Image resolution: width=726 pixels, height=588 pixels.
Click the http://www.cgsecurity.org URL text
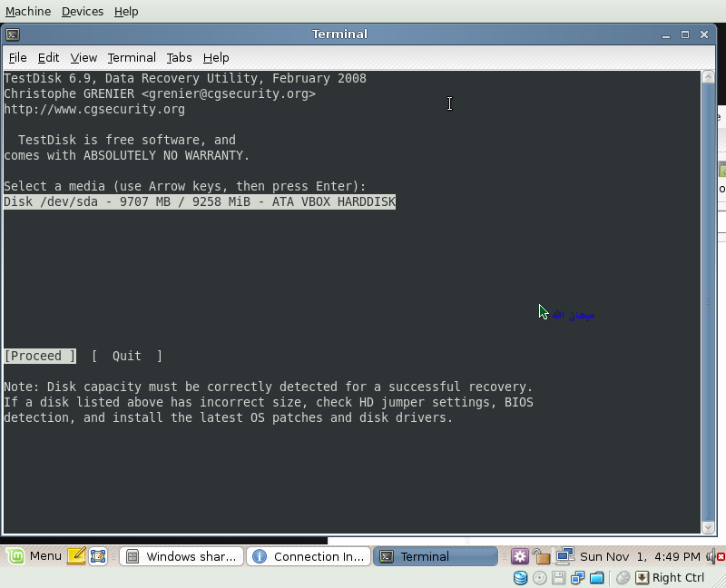click(94, 109)
